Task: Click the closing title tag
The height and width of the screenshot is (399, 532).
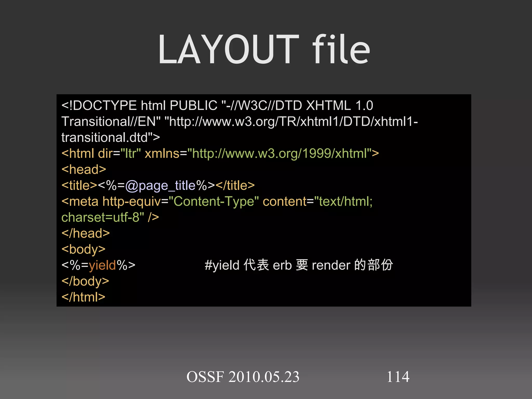Action: click(x=235, y=185)
